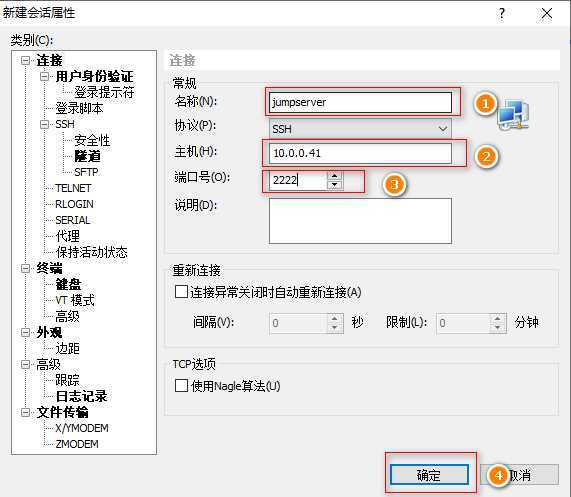The image size is (571, 497).
Task: Decrease port number with down arrow
Action: click(x=335, y=185)
